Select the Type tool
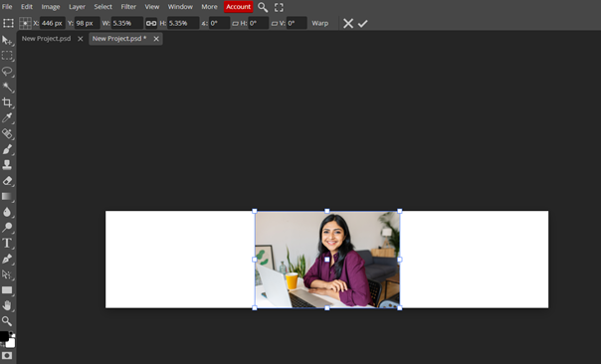 (7, 243)
